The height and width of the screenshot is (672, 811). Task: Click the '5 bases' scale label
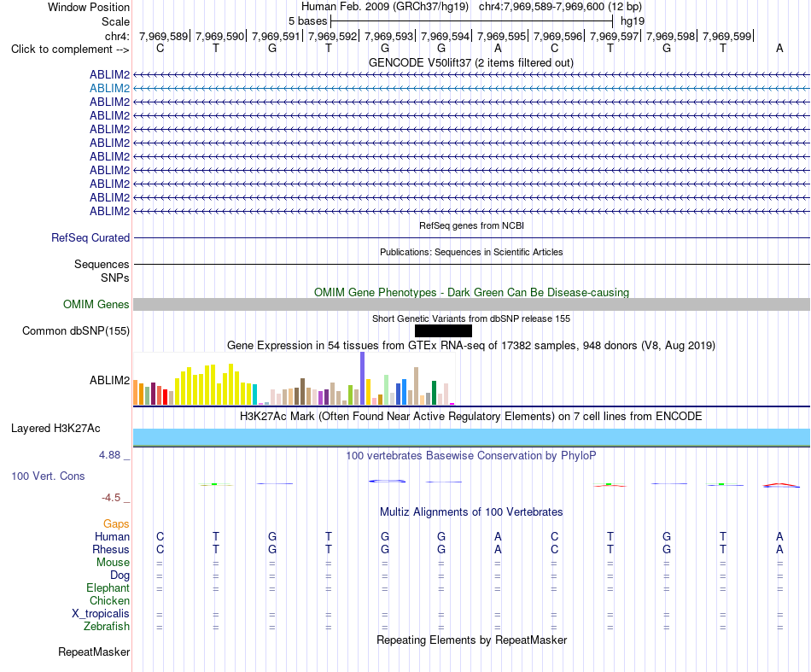click(x=307, y=21)
